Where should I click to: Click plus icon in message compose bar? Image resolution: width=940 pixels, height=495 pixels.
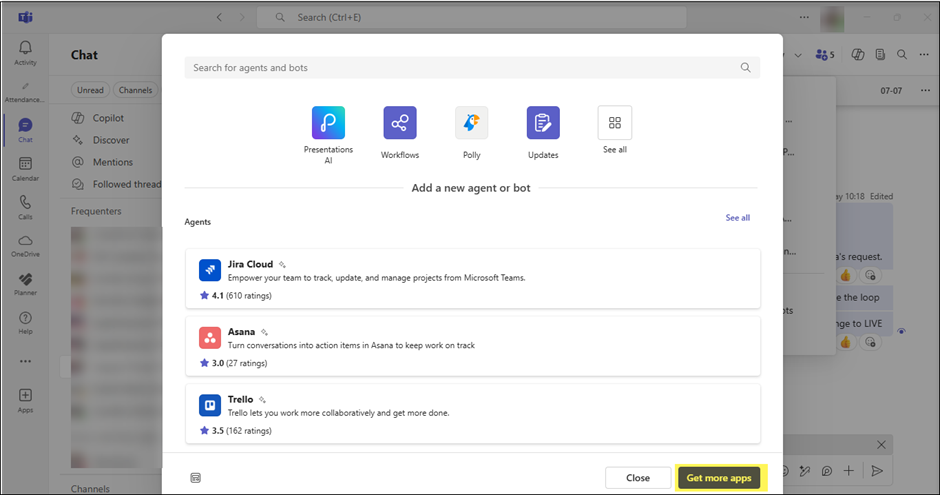click(x=849, y=471)
